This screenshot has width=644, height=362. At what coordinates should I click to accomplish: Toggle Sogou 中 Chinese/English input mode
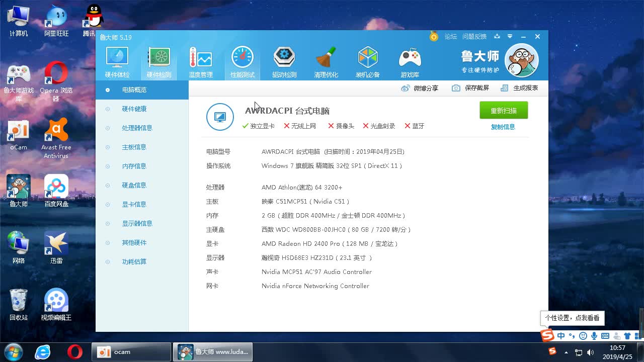[561, 336]
